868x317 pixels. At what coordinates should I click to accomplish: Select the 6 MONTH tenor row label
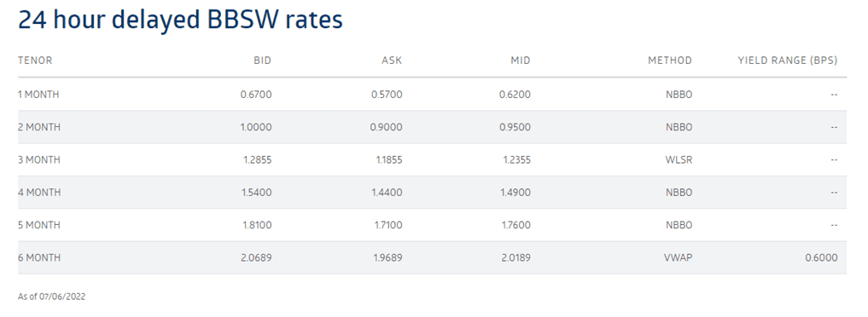39,257
